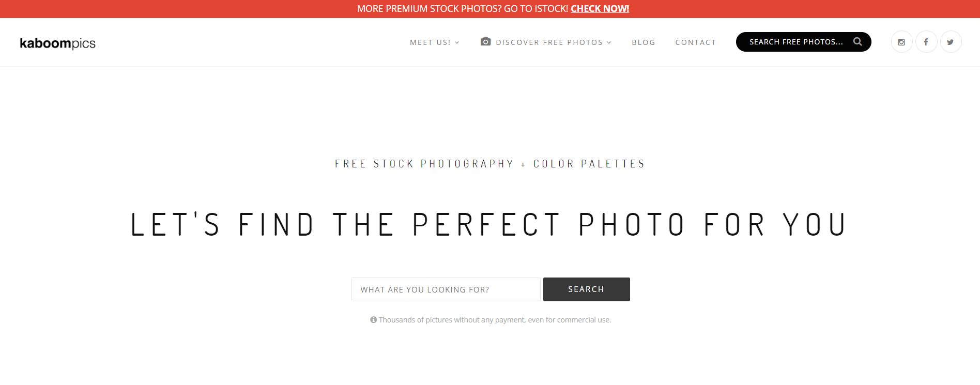Open the Instagram social icon
The height and width of the screenshot is (385, 980).
pos(901,42)
